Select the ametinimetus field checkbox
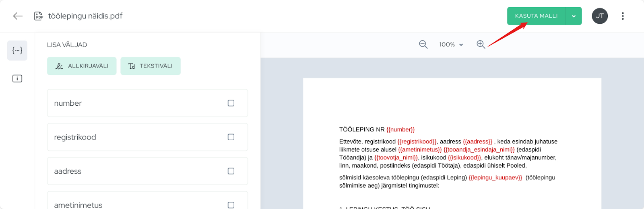The width and height of the screenshot is (644, 209). coord(231,205)
